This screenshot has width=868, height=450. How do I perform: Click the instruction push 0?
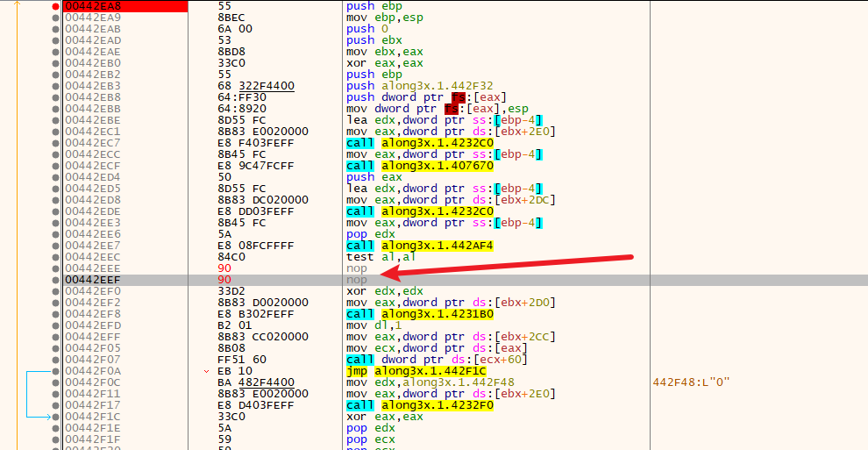367,29
